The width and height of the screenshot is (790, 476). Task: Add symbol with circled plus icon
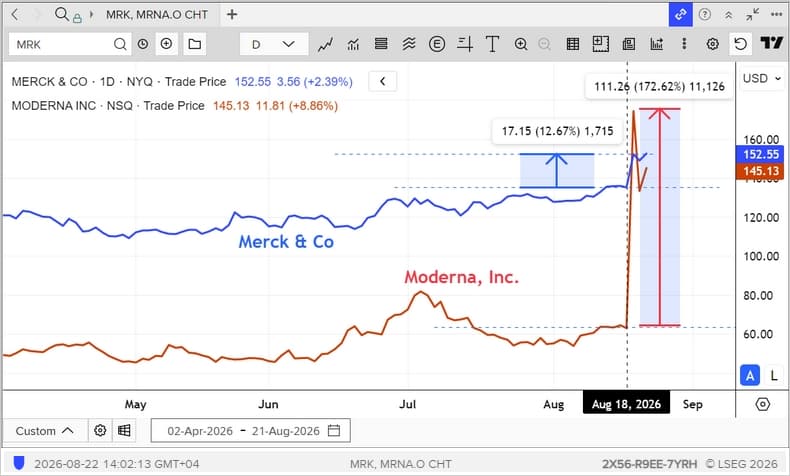pyautogui.click(x=166, y=44)
